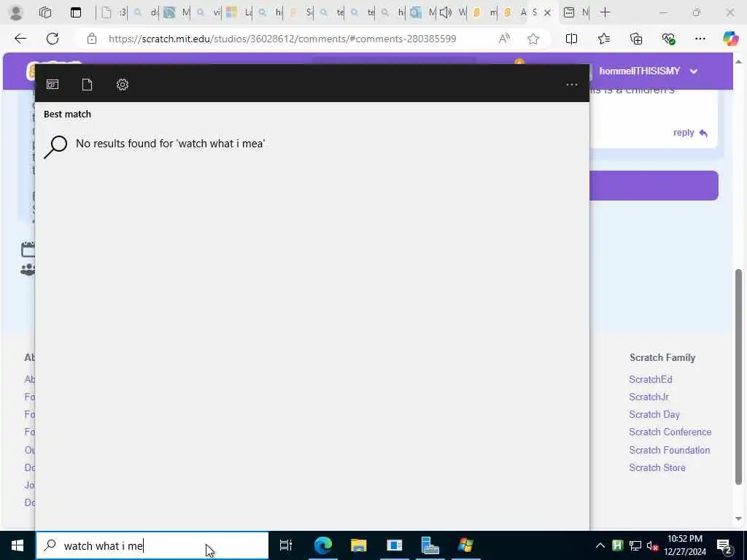Open the computer-with-keyboard taskbar app
This screenshot has width=747, height=560.
pos(430,545)
